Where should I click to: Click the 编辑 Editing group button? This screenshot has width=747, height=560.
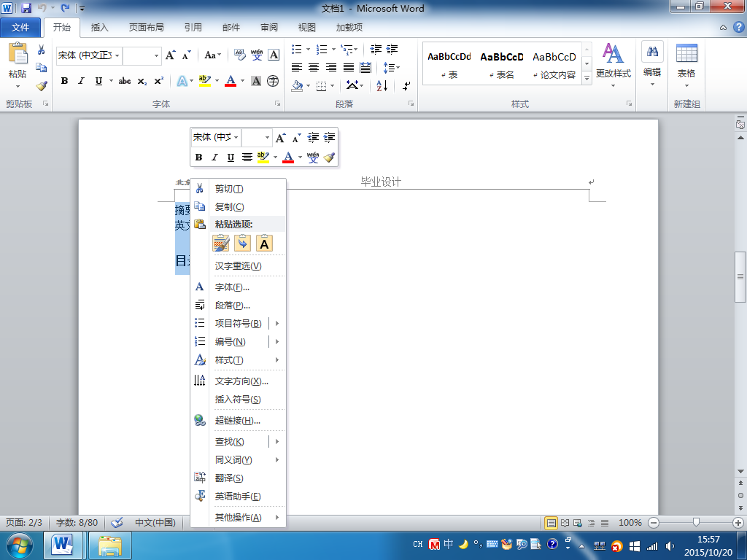point(652,64)
